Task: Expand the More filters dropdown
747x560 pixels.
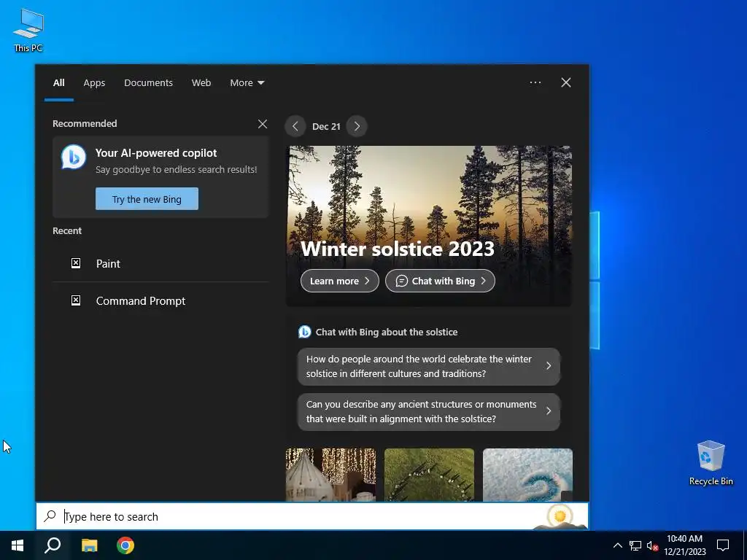Action: [247, 83]
